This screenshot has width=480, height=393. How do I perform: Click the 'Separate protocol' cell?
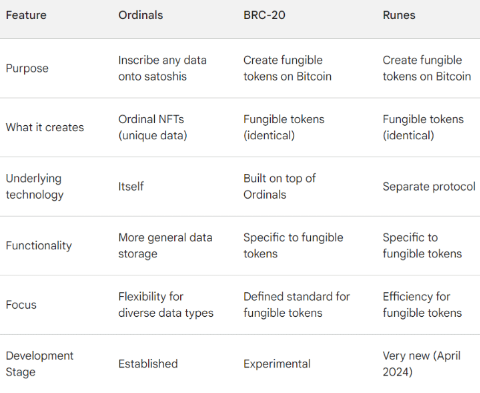point(429,186)
